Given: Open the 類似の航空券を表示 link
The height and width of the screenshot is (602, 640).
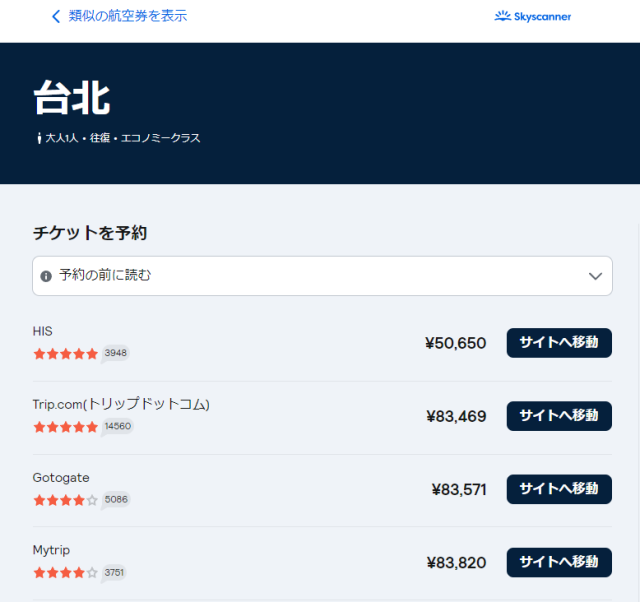Looking at the screenshot, I should point(127,16).
